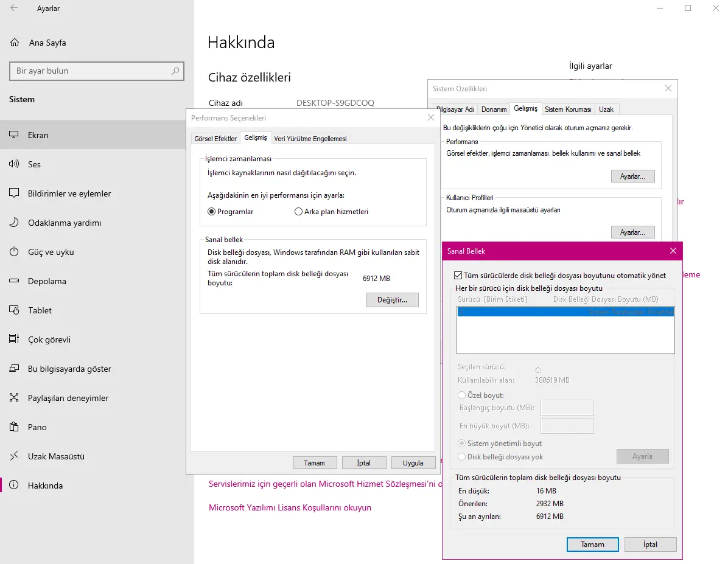Open the Sistem Koruması tab

[568, 109]
